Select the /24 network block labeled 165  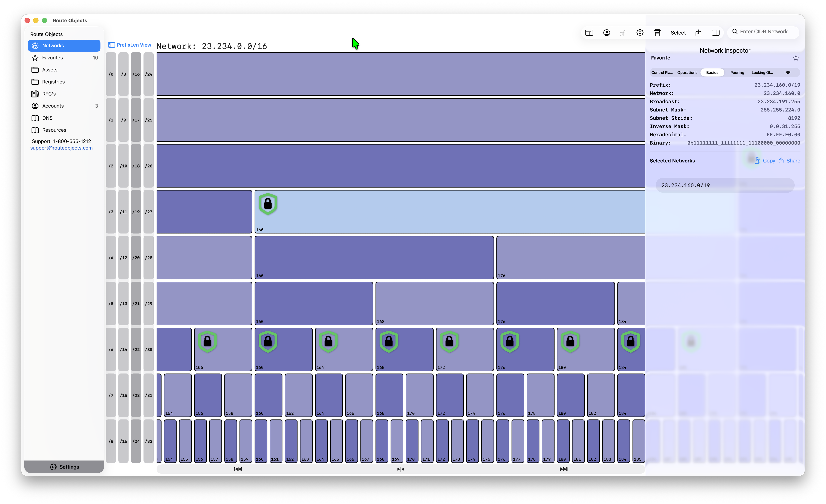coord(336,441)
